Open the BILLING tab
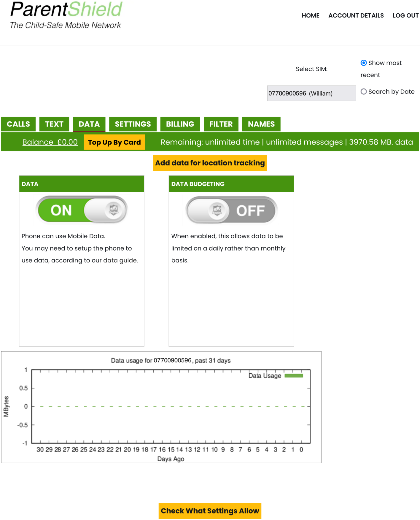This screenshot has height=520, width=420. pyautogui.click(x=180, y=124)
